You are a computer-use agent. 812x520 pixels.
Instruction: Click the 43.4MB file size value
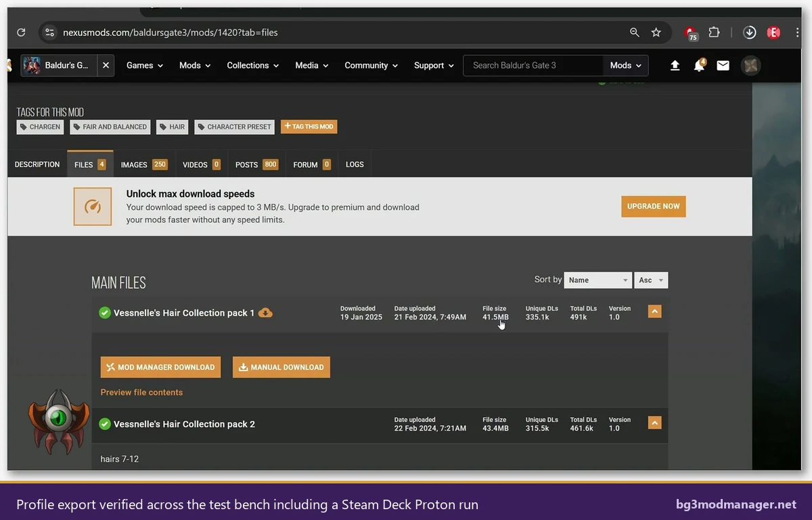pyautogui.click(x=495, y=428)
